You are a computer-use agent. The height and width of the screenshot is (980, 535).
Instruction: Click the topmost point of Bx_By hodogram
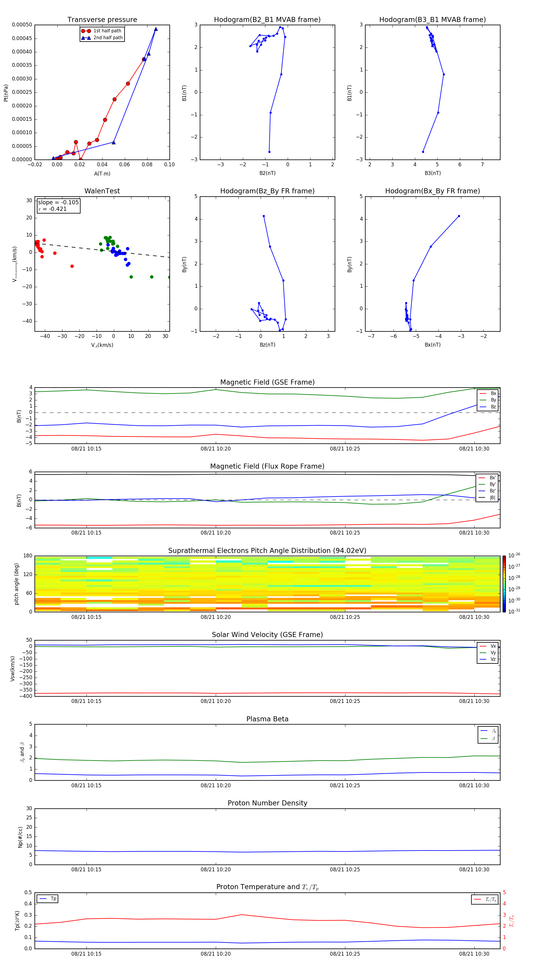click(459, 216)
